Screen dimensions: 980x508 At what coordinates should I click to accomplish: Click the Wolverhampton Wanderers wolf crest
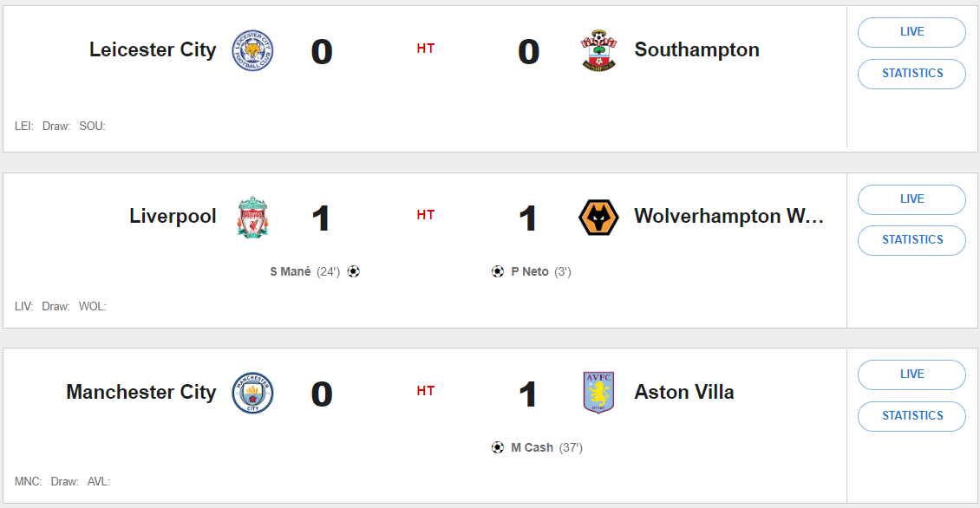(598, 217)
